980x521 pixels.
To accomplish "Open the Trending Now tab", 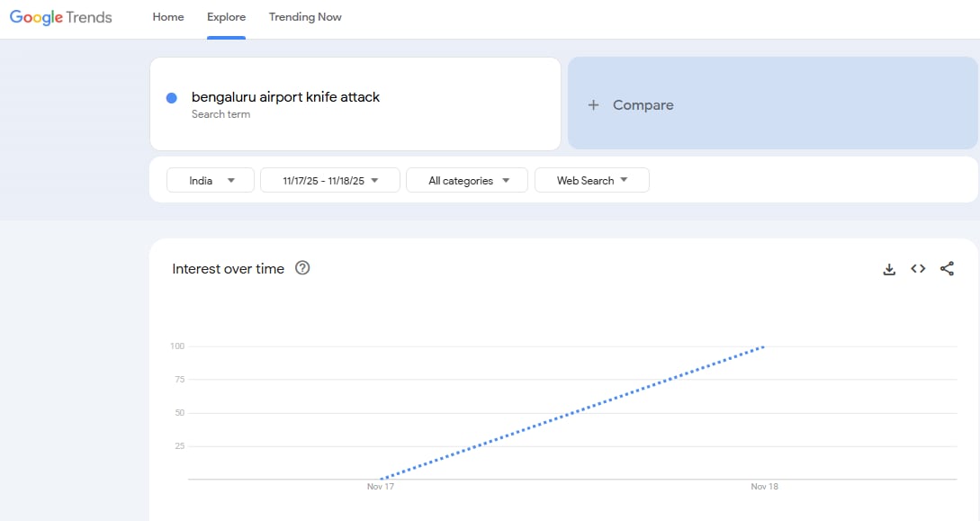I will 305,17.
